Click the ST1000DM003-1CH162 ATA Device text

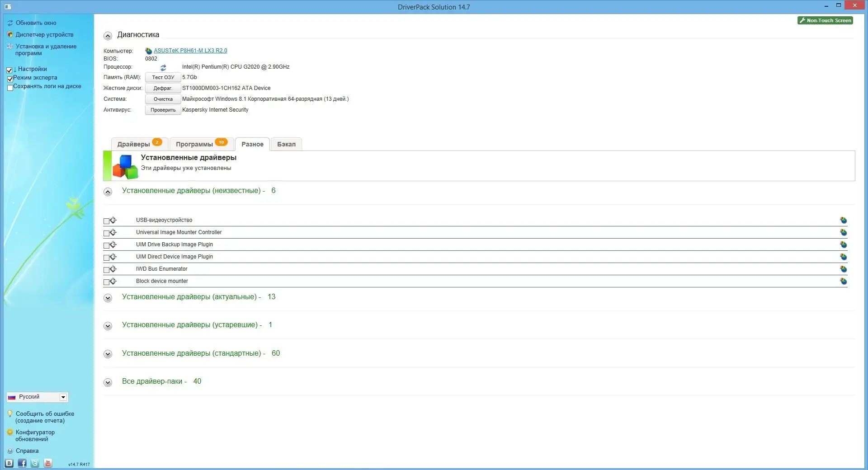[226, 88]
